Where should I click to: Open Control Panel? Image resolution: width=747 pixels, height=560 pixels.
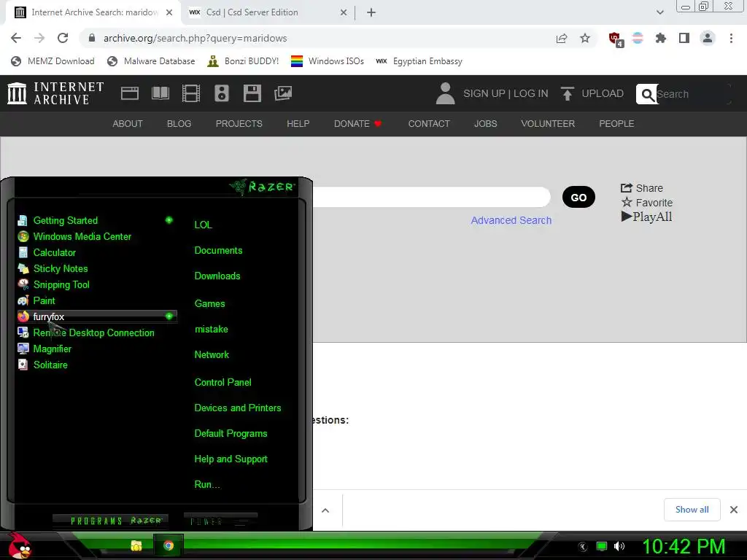coord(222,382)
